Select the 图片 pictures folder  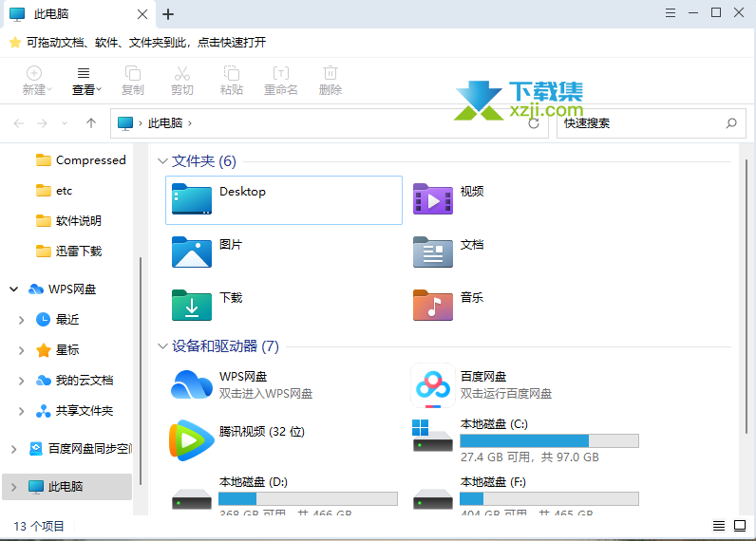click(207, 251)
